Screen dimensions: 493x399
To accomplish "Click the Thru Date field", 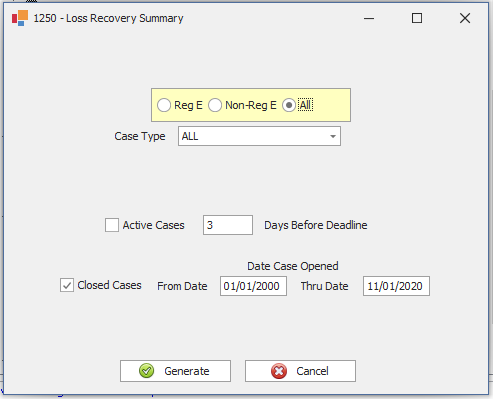I will pos(396,286).
